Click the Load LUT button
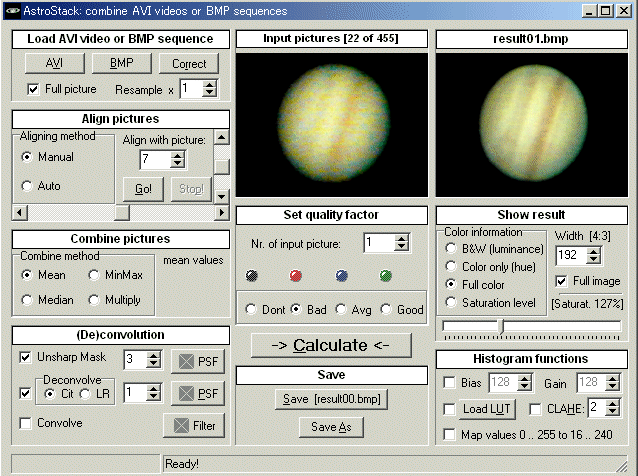The height and width of the screenshot is (476, 638). (487, 409)
